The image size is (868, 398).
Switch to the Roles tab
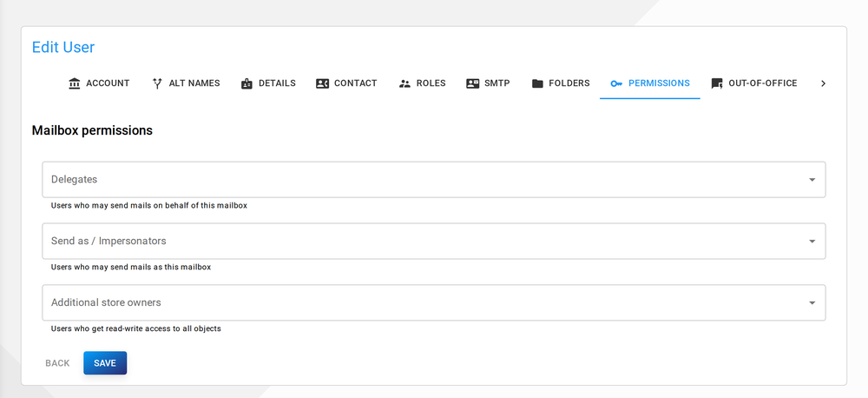[x=422, y=83]
